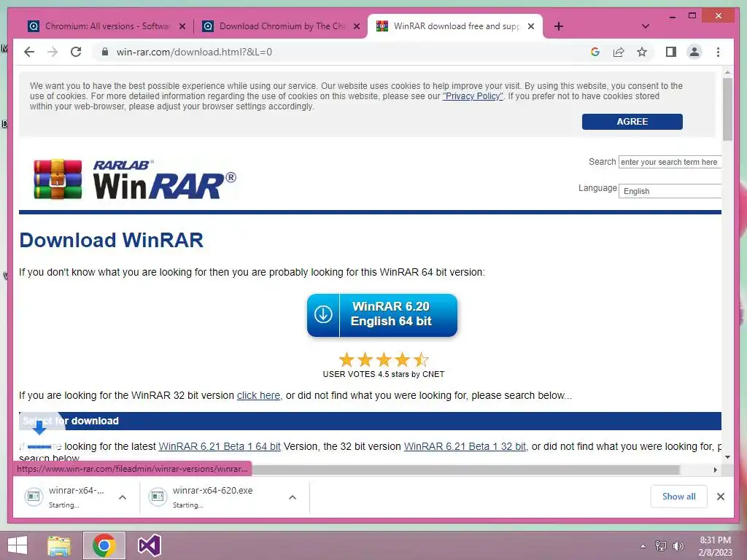747x560 pixels.
Task: Open the Privacy Policy link
Action: click(x=473, y=96)
